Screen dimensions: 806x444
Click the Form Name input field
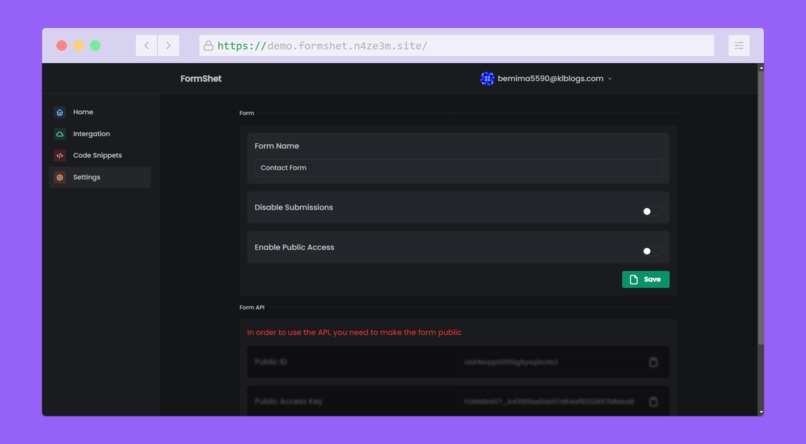click(x=458, y=168)
